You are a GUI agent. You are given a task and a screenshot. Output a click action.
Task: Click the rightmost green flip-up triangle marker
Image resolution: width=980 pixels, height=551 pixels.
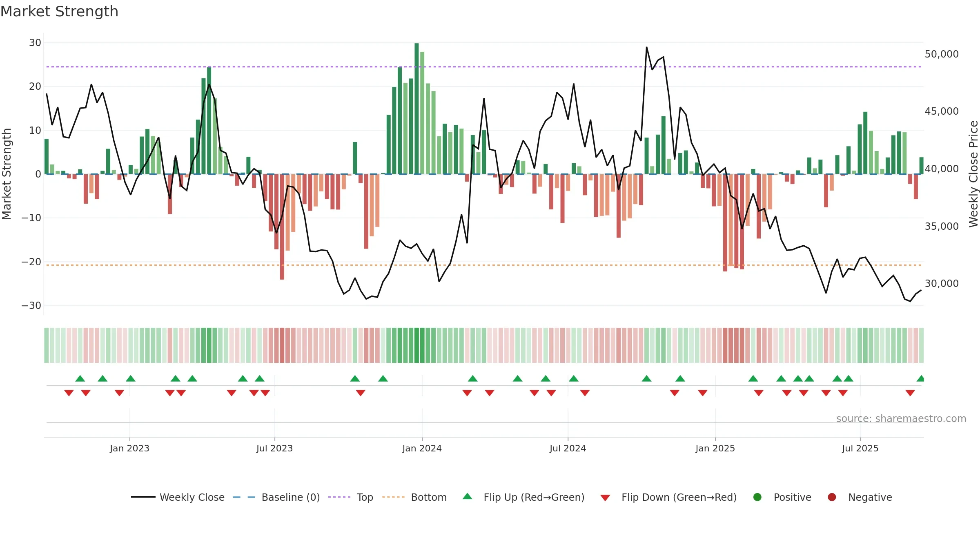(x=920, y=378)
